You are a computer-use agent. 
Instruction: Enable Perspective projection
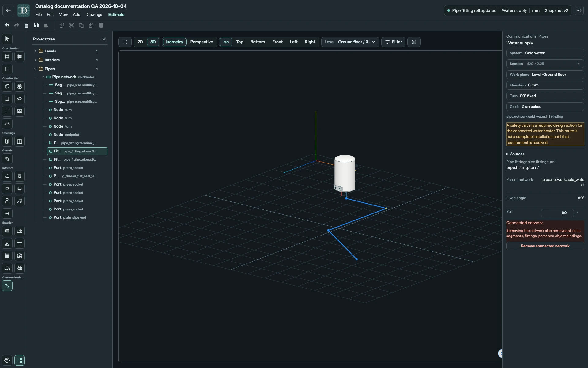click(202, 42)
